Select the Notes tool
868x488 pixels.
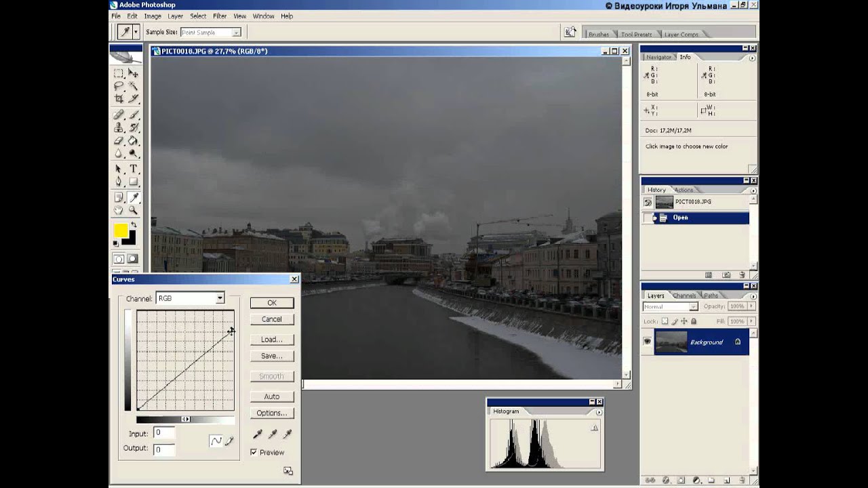tap(119, 198)
